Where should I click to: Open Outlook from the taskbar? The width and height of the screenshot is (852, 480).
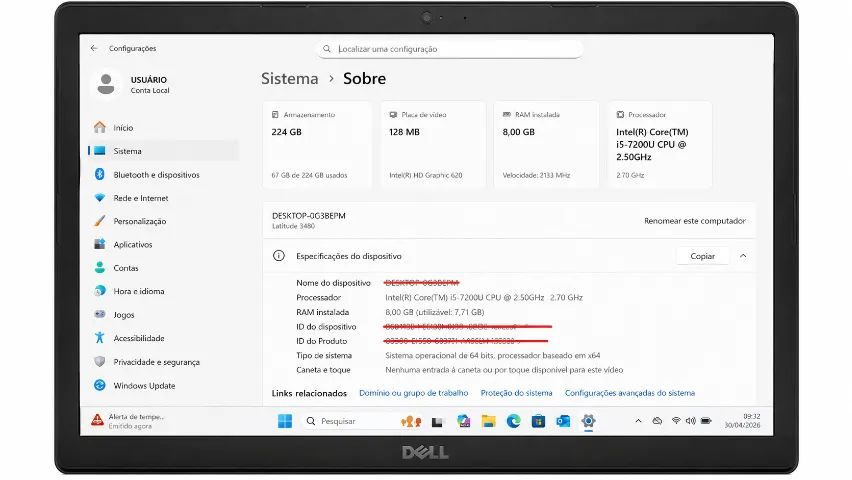(563, 421)
